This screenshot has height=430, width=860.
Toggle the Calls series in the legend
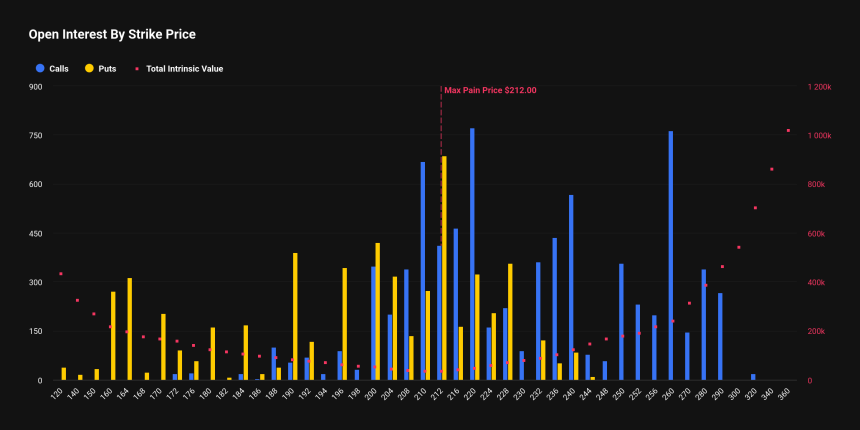click(x=58, y=69)
